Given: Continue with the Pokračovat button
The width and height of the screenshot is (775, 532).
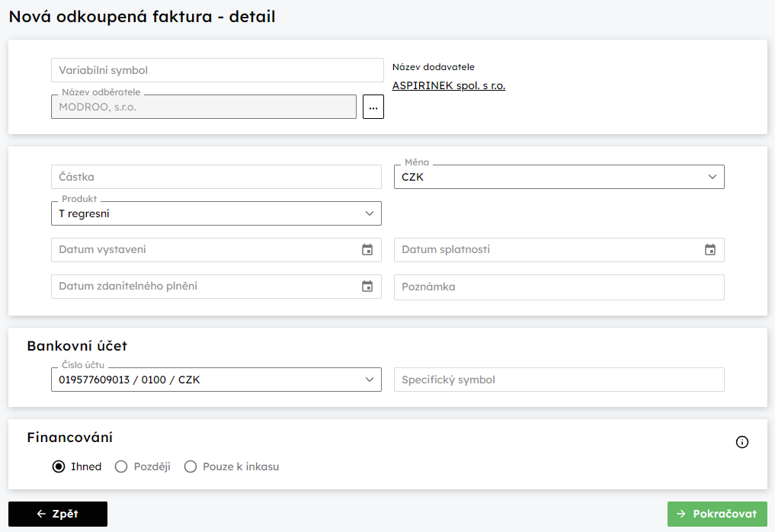Looking at the screenshot, I should click(x=717, y=514).
